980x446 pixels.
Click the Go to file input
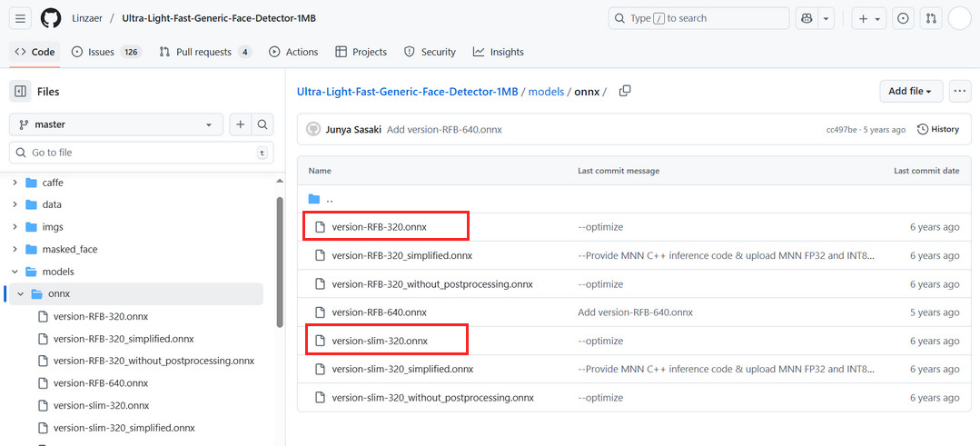tap(136, 153)
